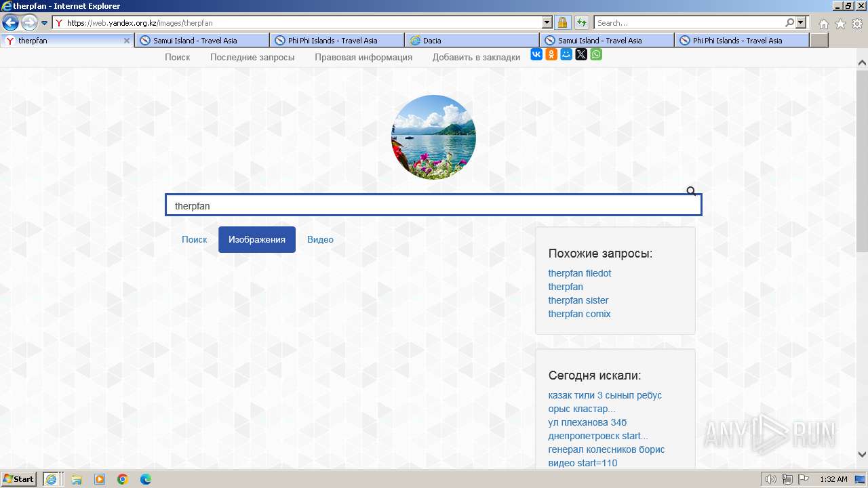Viewport: 868px width, 488px height.
Task: Close the therpfan tab
Action: [x=126, y=41]
